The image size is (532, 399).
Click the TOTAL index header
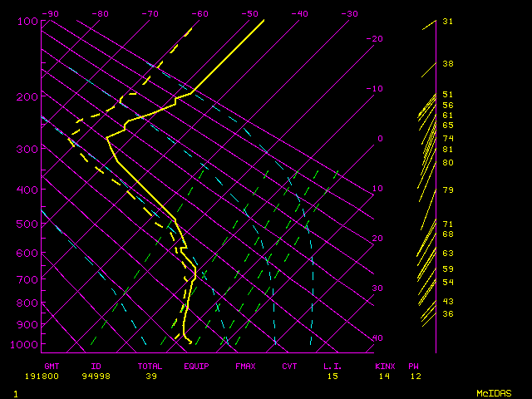click(x=150, y=366)
